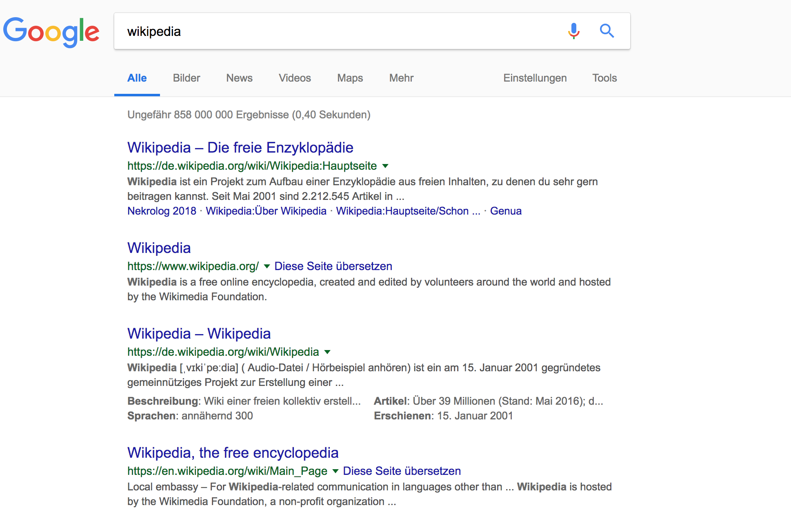This screenshot has height=532, width=791.
Task: Click the blue magnifying glass search icon
Action: click(607, 31)
